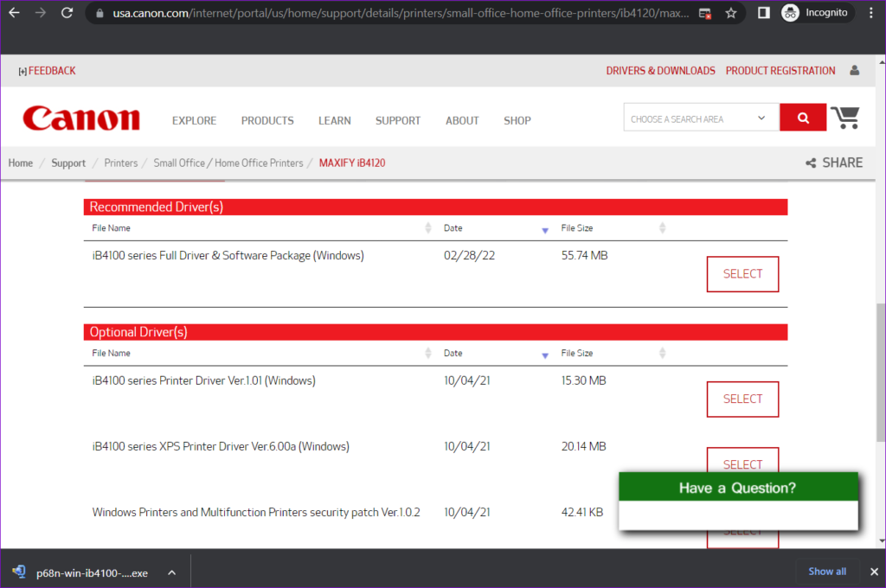Sort Optional Drivers by File Size arrows

click(x=662, y=354)
